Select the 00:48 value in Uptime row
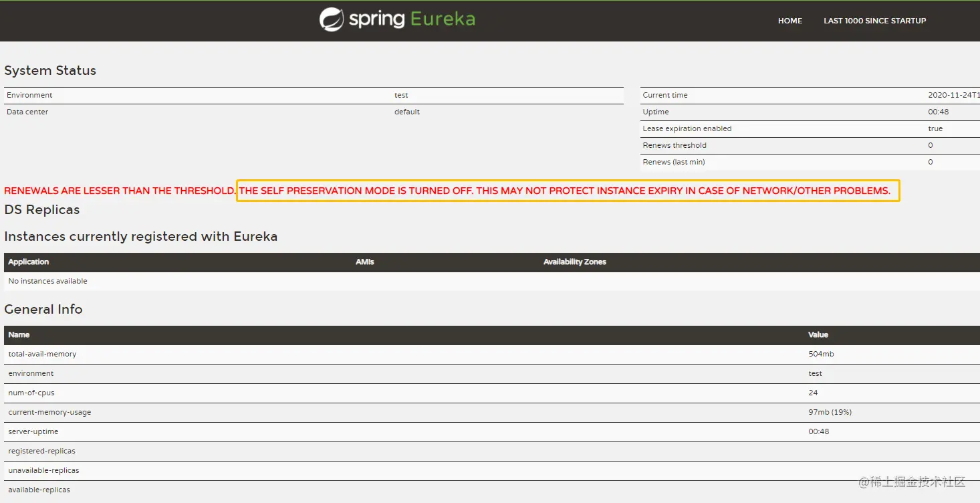The height and width of the screenshot is (503, 980). (939, 112)
